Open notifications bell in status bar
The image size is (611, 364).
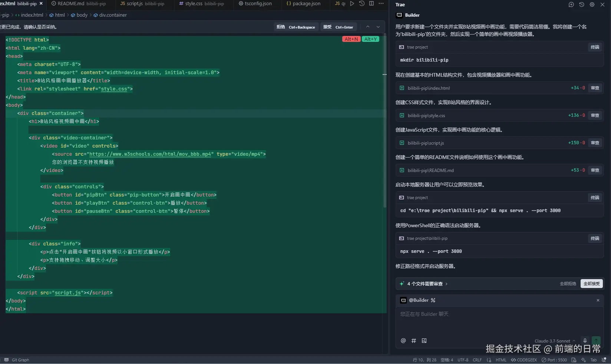(x=604, y=360)
